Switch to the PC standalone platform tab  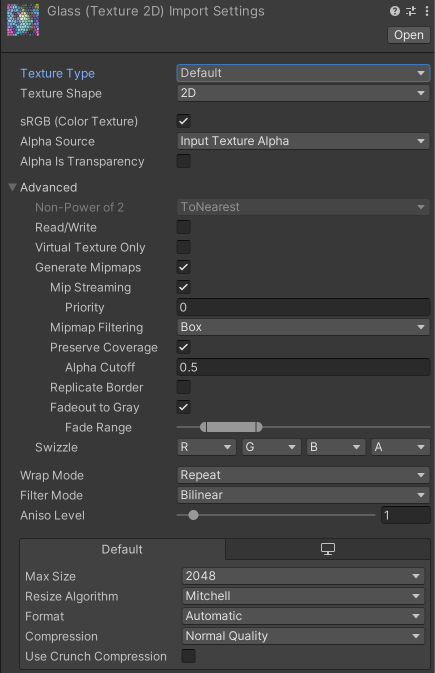(328, 549)
